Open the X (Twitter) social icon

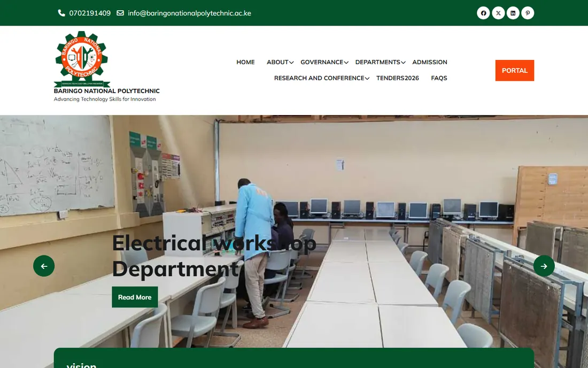498,13
